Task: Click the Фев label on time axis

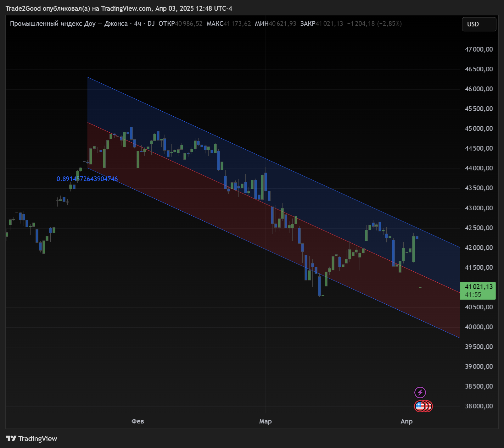Action: pyautogui.click(x=137, y=421)
